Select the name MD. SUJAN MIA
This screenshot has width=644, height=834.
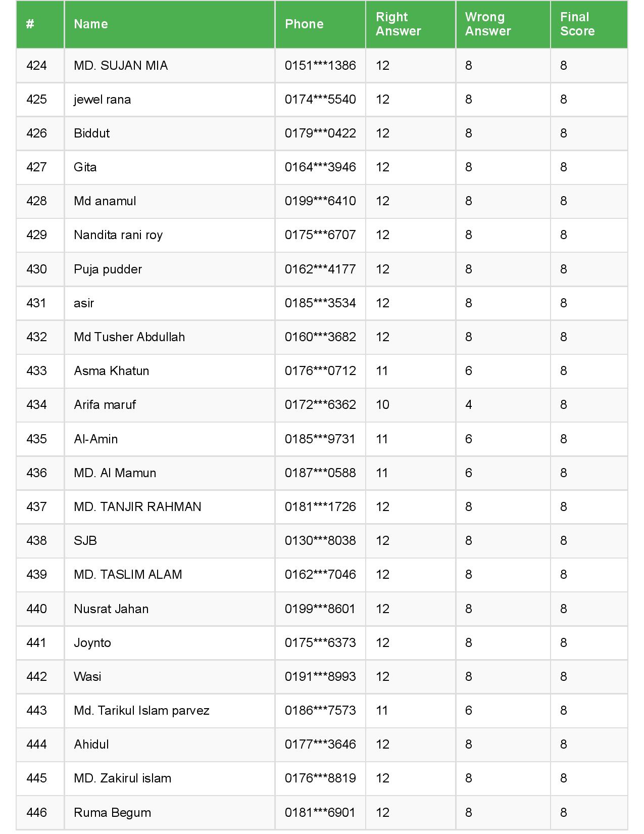(121, 66)
